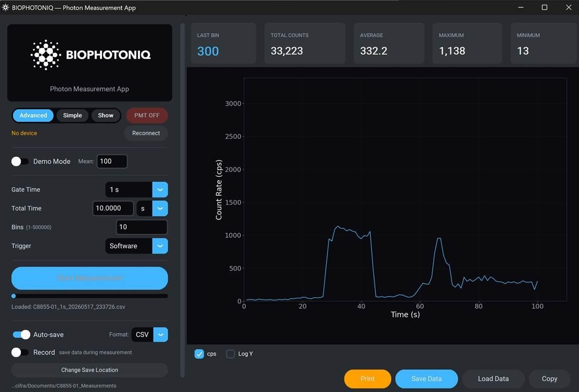The width and height of the screenshot is (579, 392).
Task: Click the Save Data button
Action: pyautogui.click(x=427, y=379)
